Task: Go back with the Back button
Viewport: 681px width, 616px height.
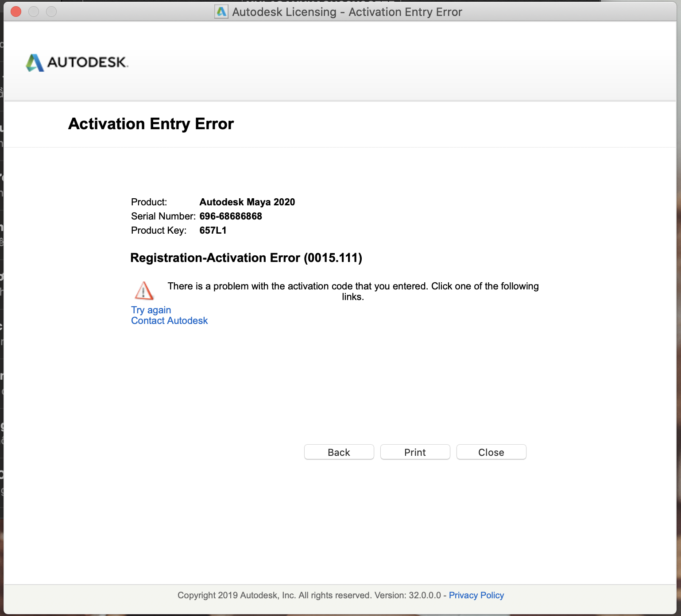Action: tap(339, 452)
